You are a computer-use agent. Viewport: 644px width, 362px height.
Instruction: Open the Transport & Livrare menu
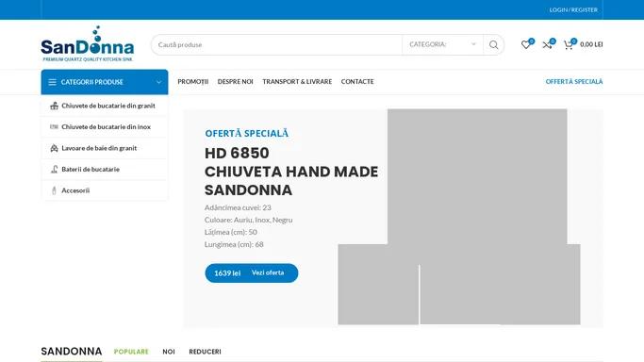coord(297,82)
